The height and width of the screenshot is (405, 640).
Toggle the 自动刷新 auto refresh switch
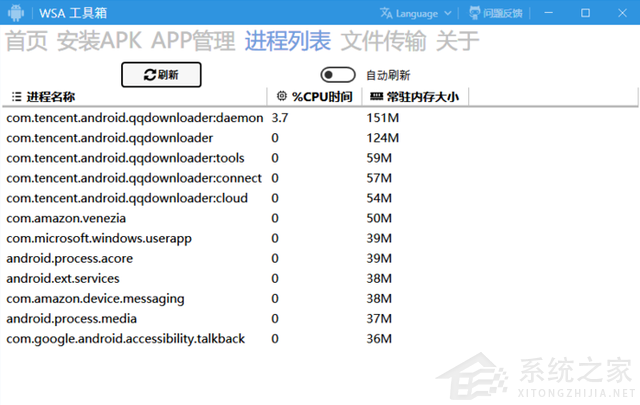point(338,75)
